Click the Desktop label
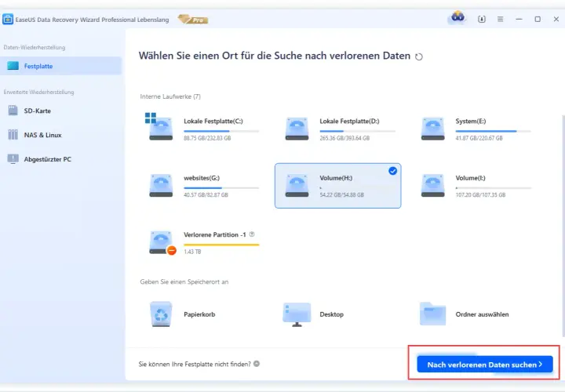 pyautogui.click(x=331, y=314)
